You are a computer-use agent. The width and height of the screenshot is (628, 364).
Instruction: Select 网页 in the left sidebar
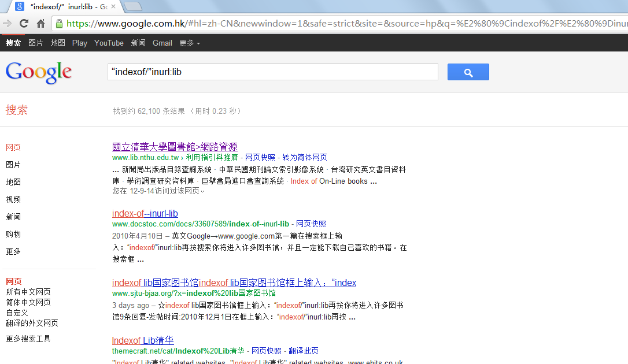(13, 147)
